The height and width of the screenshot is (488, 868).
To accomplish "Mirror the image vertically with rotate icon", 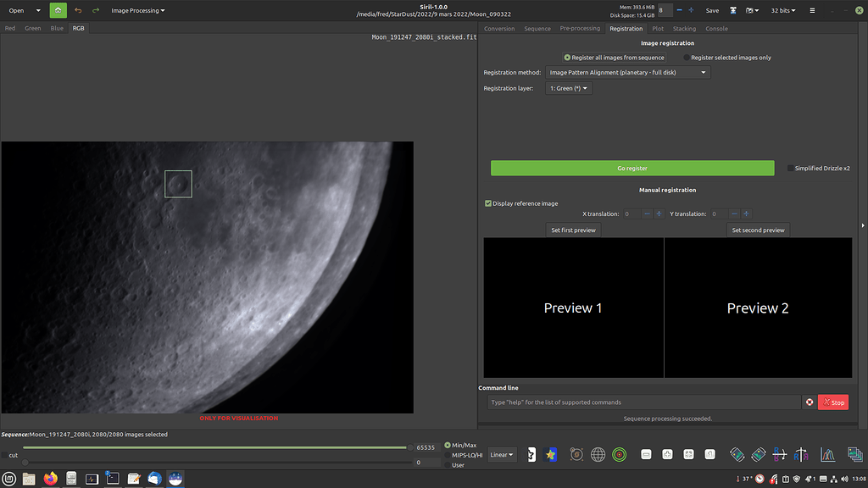I will tap(779, 455).
